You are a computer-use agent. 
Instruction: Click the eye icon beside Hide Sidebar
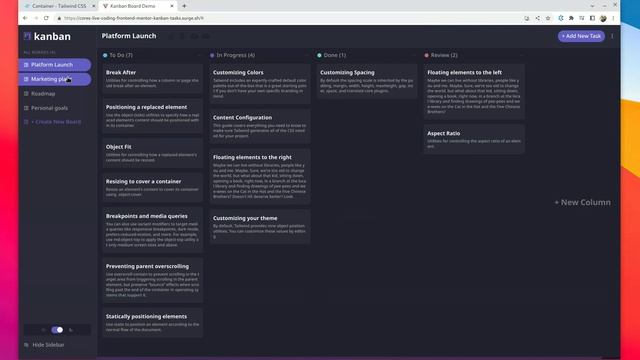coord(27,345)
